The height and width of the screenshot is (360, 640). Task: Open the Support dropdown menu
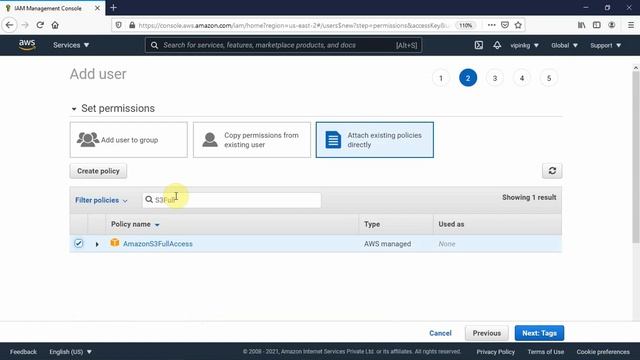coord(606,45)
